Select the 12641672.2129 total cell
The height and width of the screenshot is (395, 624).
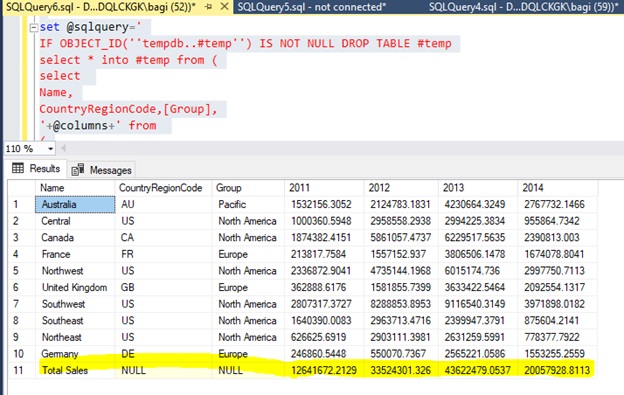point(324,370)
